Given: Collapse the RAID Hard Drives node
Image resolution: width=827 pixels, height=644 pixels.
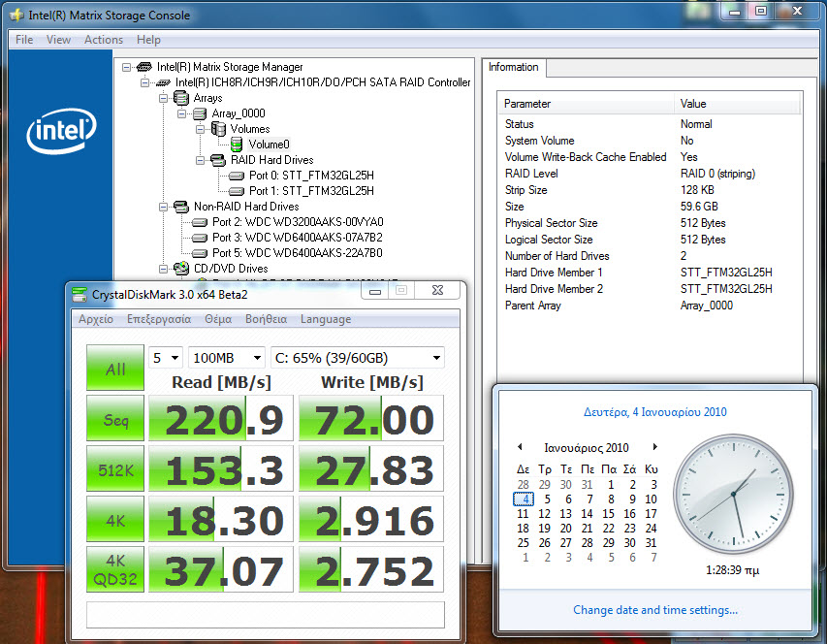Looking at the screenshot, I should point(201,160).
